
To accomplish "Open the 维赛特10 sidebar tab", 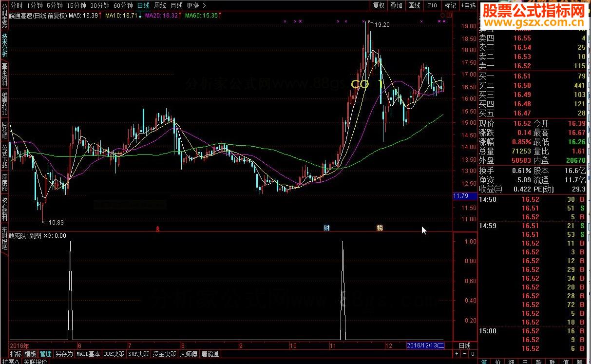I will pos(4,103).
